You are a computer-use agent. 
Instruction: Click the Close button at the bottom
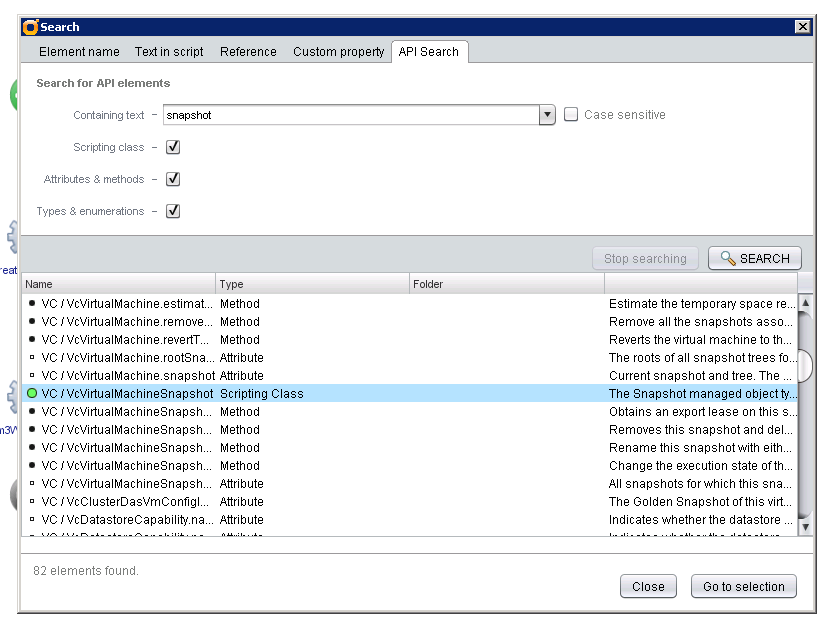point(648,586)
